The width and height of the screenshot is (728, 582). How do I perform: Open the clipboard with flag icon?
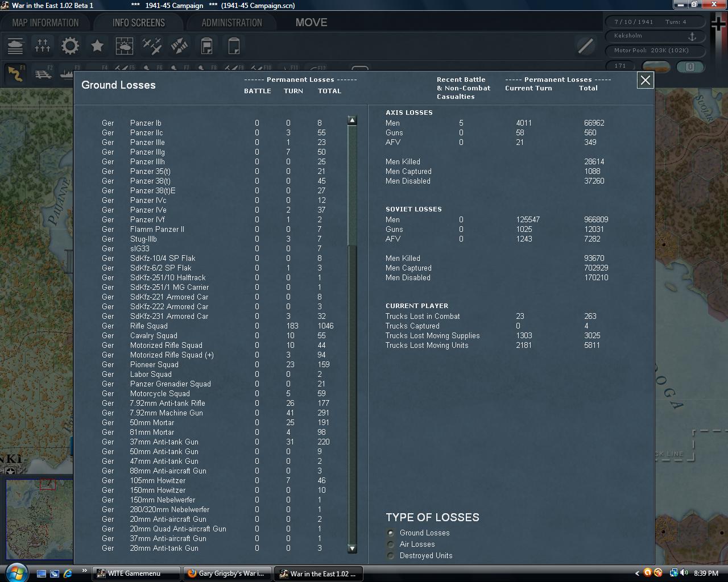point(206,45)
